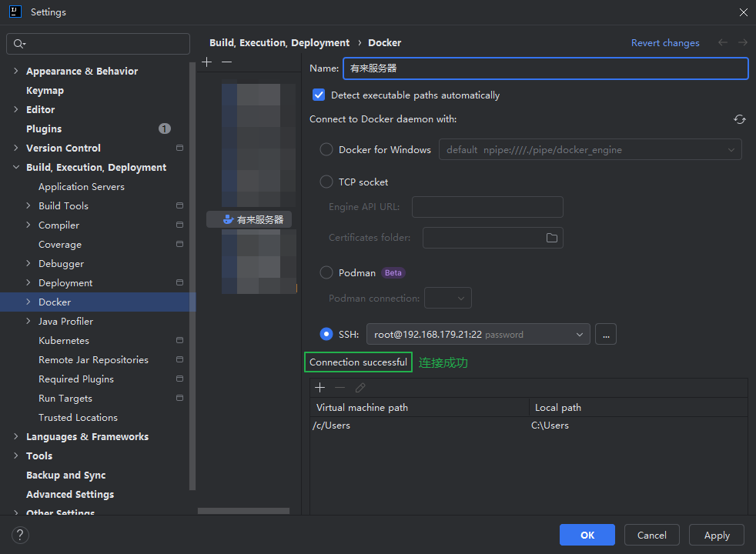Click the Revert changes link
756x554 pixels.
click(x=665, y=43)
